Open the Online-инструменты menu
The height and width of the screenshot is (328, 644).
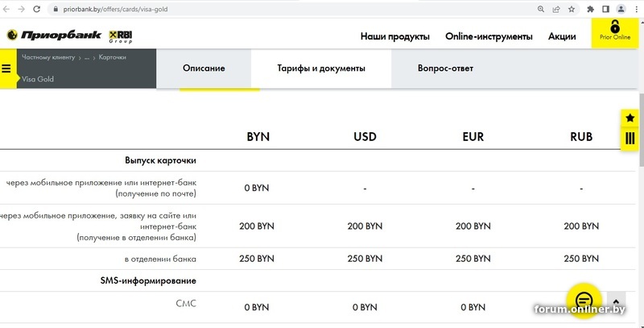click(x=489, y=36)
